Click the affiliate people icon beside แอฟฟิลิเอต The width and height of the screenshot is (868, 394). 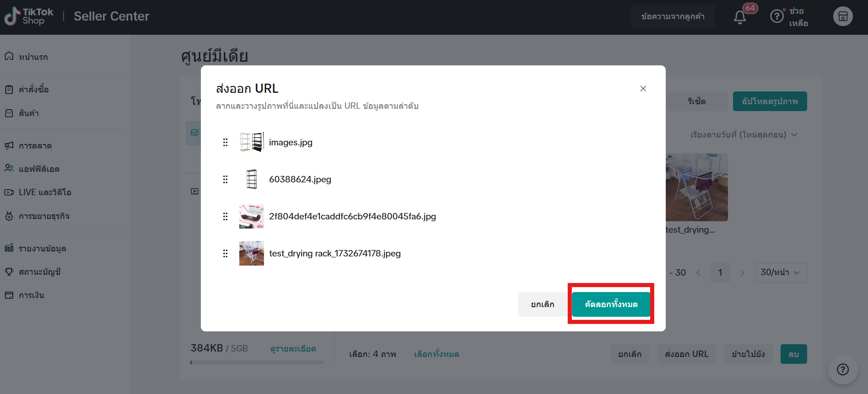coord(9,168)
